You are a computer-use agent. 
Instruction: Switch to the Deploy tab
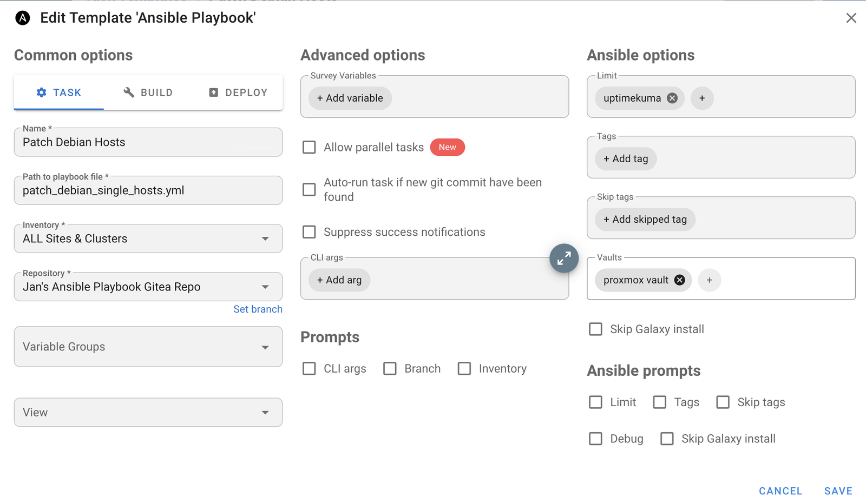(238, 92)
